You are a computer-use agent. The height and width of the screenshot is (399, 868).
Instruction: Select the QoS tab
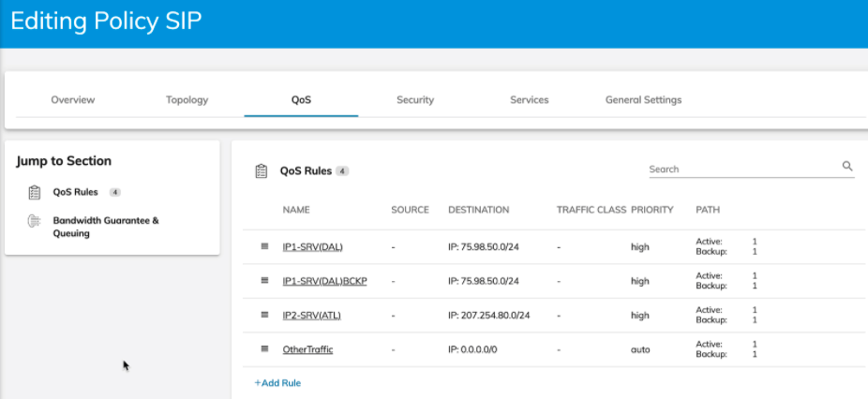point(301,100)
